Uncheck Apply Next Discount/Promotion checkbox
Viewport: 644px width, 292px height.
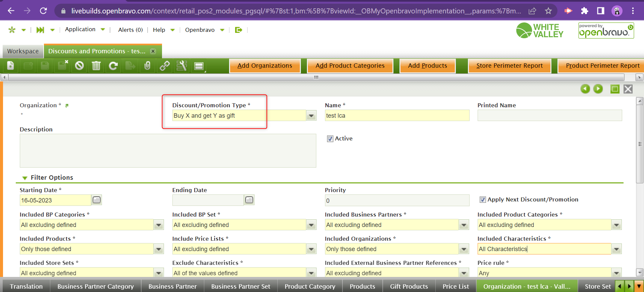[482, 200]
